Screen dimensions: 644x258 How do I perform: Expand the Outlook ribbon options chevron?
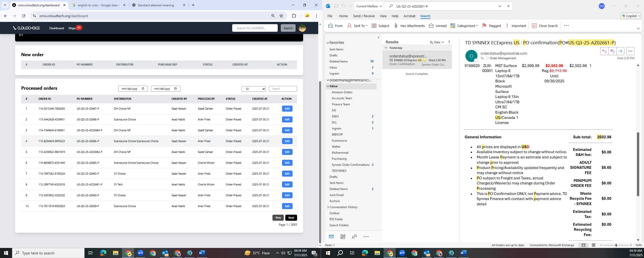tap(638, 28)
